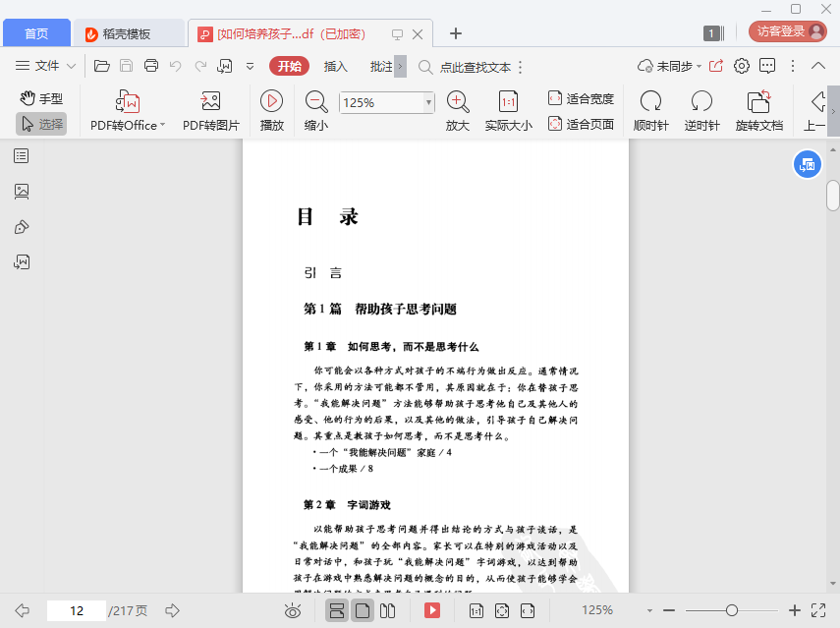
Task: Zoom out with 缩小 magnifier
Action: (316, 110)
